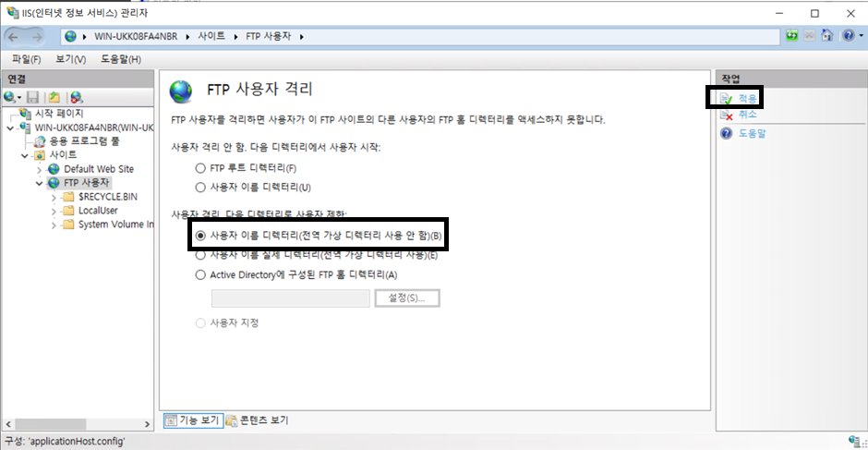Click the Up folder icon in Connections toolbar
Viewport: 868px width, 450px height.
[x=55, y=97]
